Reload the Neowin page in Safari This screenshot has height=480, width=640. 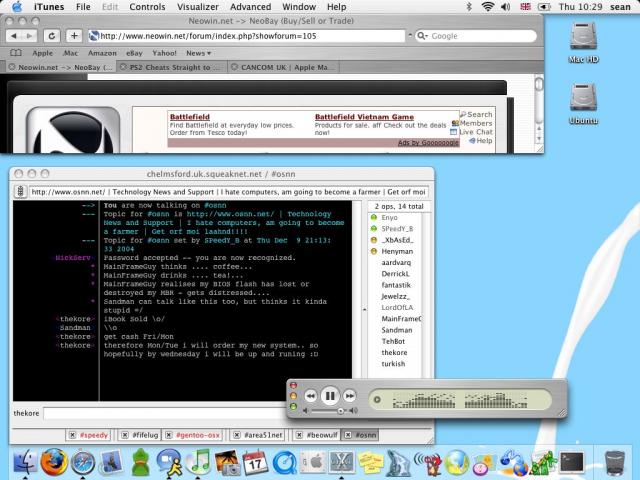pyautogui.click(x=52, y=36)
